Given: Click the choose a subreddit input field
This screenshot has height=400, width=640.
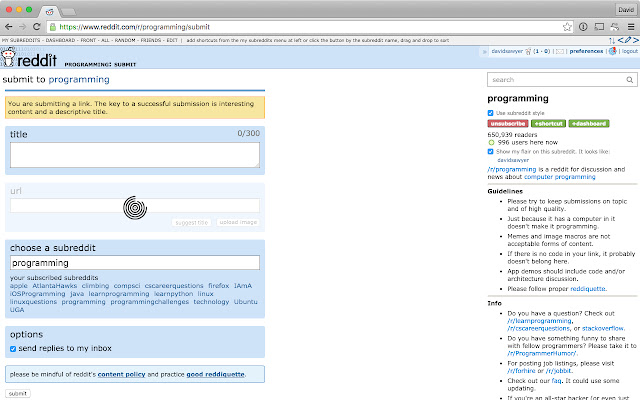Looking at the screenshot, I should pyautogui.click(x=135, y=262).
